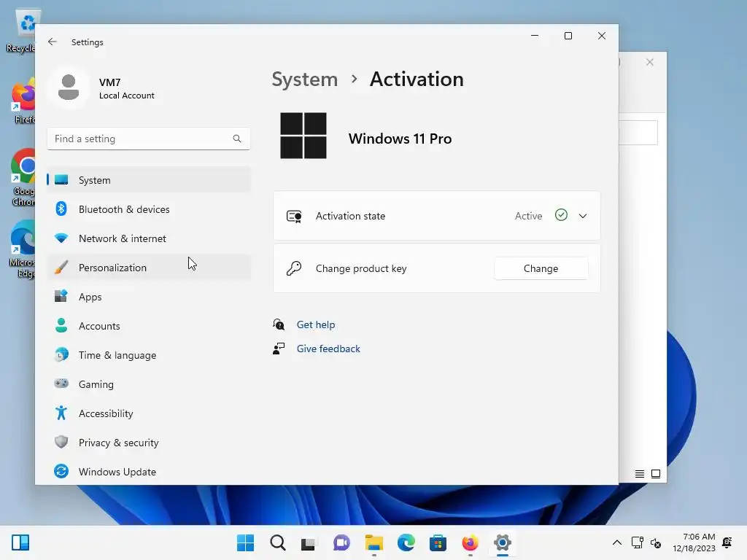Click the Get help headset icon
This screenshot has height=560, width=747.
[x=279, y=324]
